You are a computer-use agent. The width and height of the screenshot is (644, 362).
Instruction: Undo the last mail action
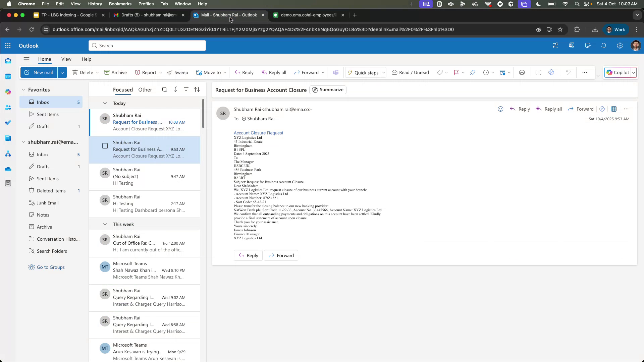coord(568,72)
